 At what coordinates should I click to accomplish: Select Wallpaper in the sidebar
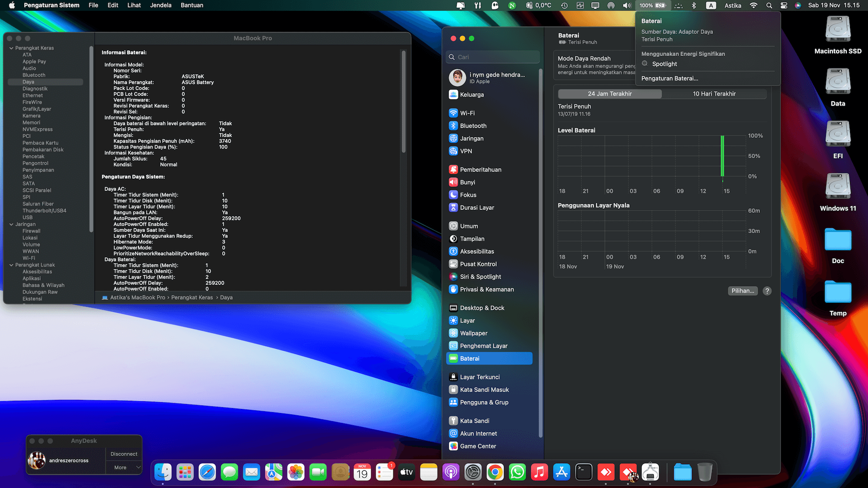[x=490, y=333]
